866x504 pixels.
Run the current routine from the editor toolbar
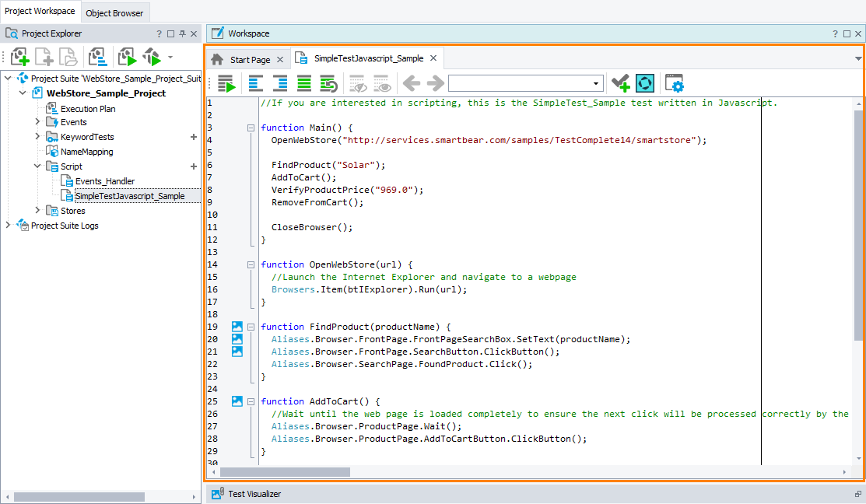click(x=226, y=83)
